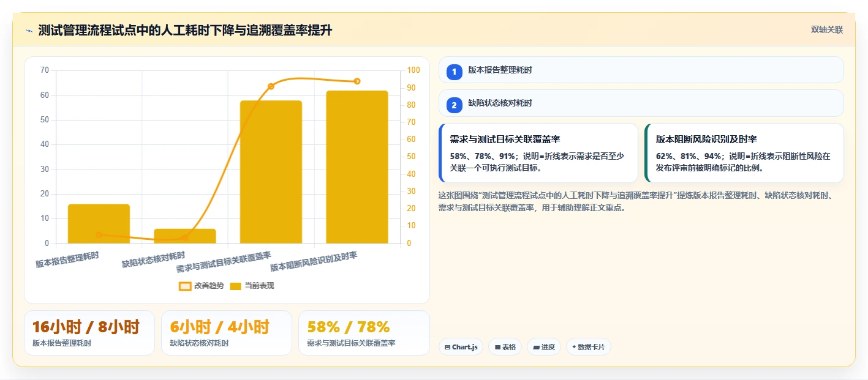
Task: Toggle the 改善趋势 legend swatch
Action: point(185,286)
